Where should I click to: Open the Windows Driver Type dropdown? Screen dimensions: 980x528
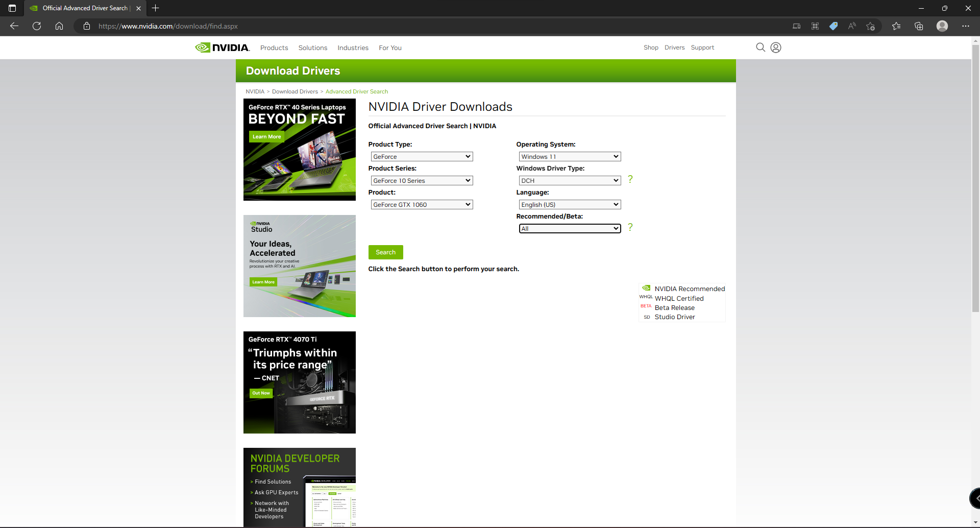[570, 181]
